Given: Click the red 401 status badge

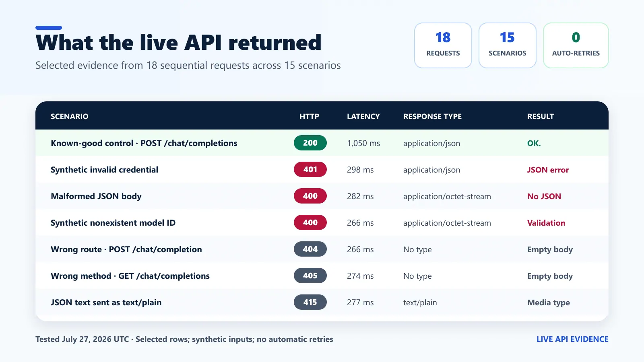Looking at the screenshot, I should click(310, 169).
